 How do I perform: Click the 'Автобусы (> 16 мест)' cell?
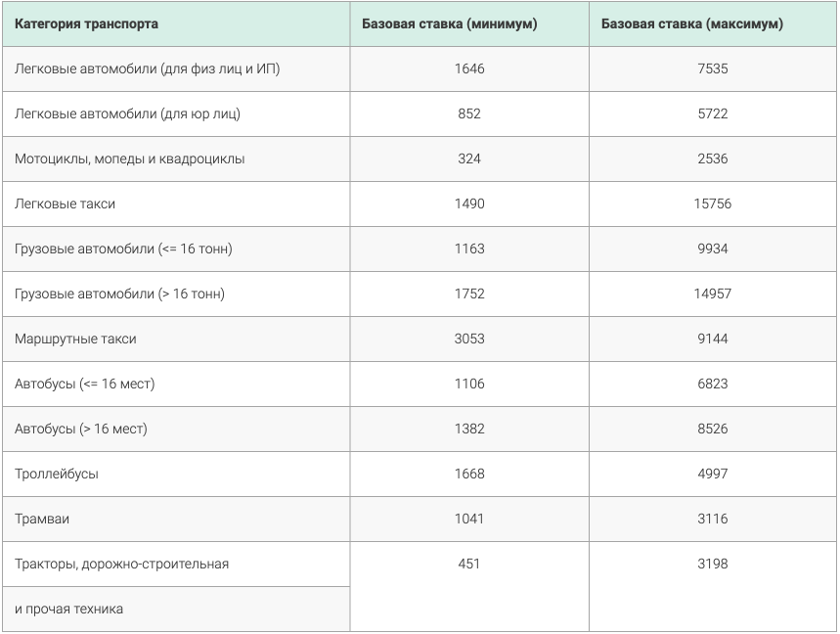click(176, 429)
